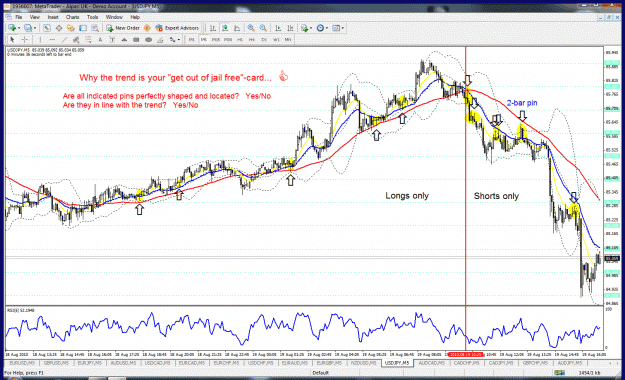Select the Text (A) tool
Viewport: 625px width, 380px height.
(100, 39)
